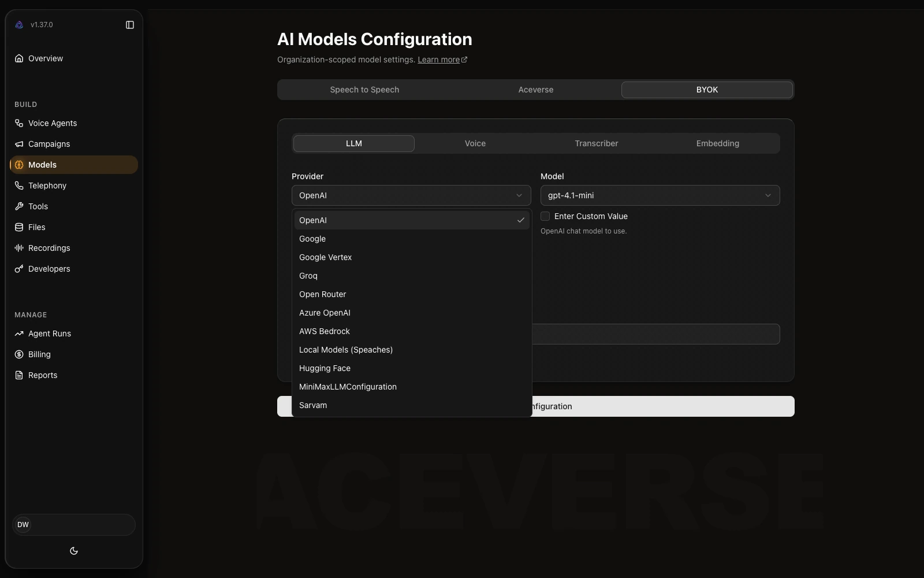Click the external link icon beside Learn more

click(464, 60)
